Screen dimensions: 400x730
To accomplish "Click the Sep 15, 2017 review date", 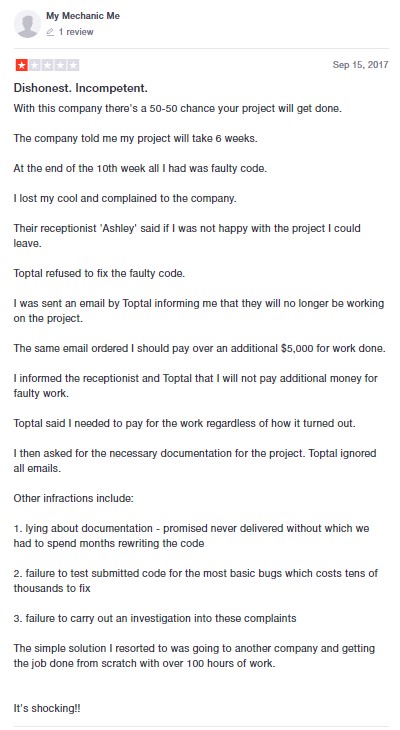I will pyautogui.click(x=360, y=65).
